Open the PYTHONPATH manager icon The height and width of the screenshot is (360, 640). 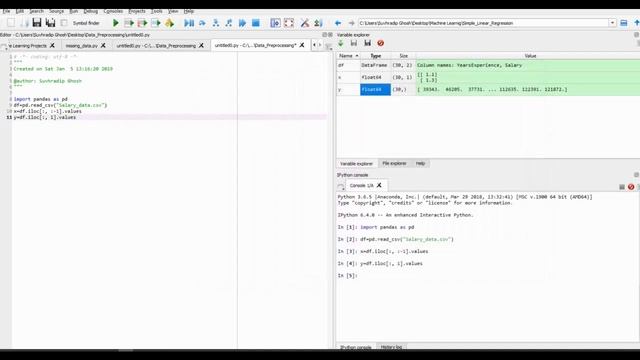click(318, 23)
